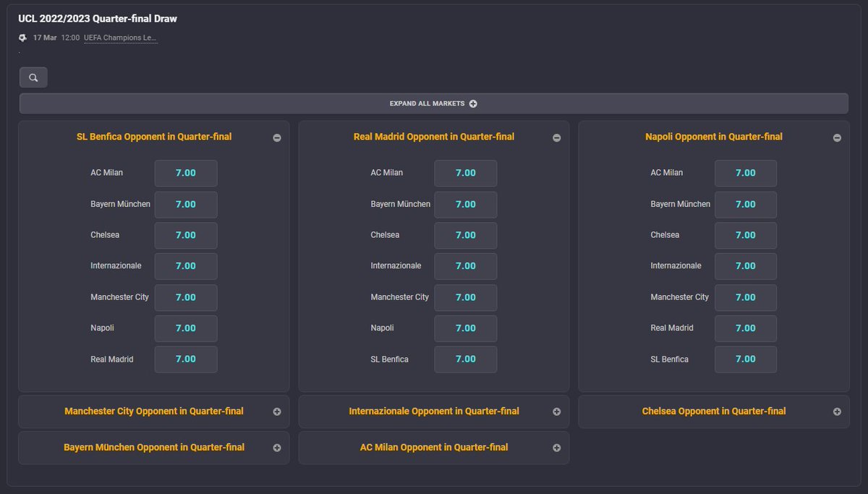Viewport: 868px width, 494px height.
Task: Pick Chelsea 7.00 odds for Real Madrid
Action: click(466, 235)
